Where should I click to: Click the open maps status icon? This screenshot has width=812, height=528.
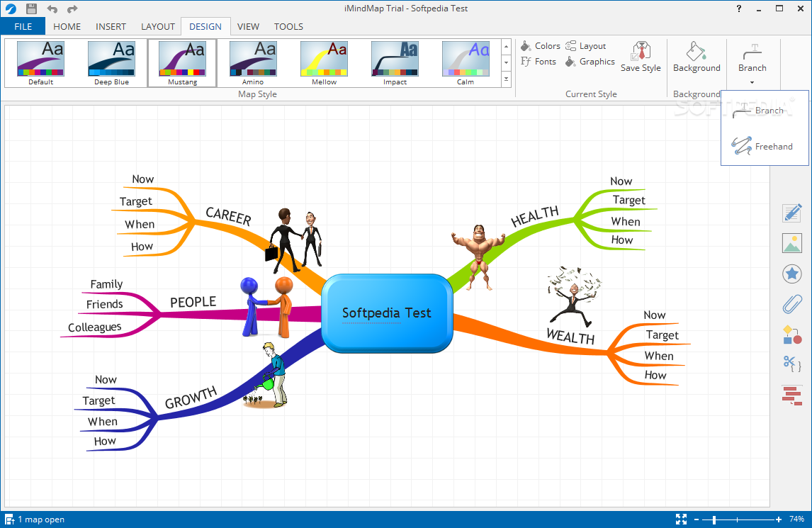[9, 519]
